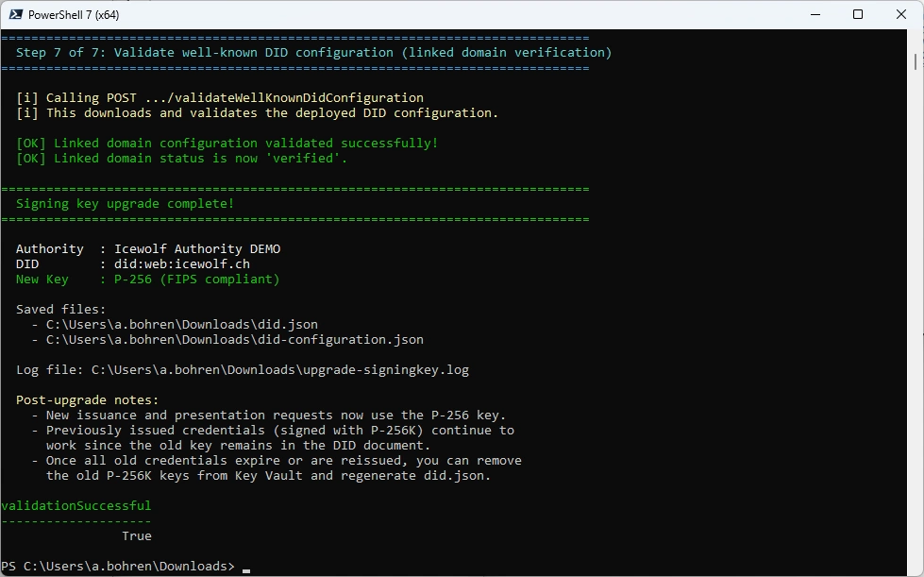Viewport: 924px width, 577px height.
Task: Click the did-configuration.json file path
Action: point(234,339)
